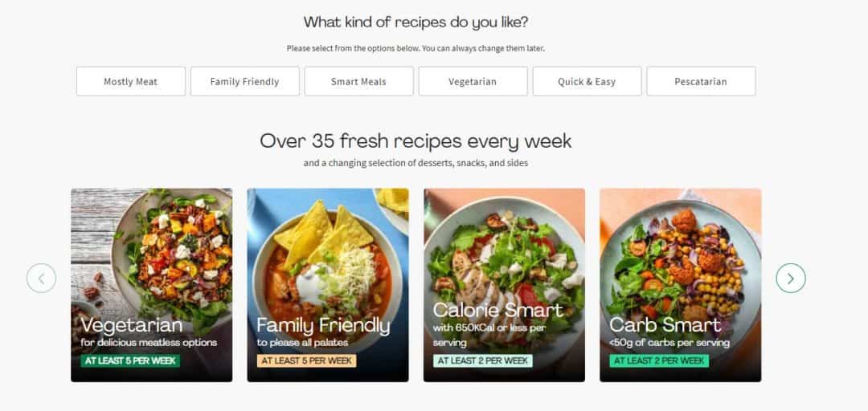Open the Family Friendly recipe card
The width and height of the screenshot is (868, 411).
(328, 285)
